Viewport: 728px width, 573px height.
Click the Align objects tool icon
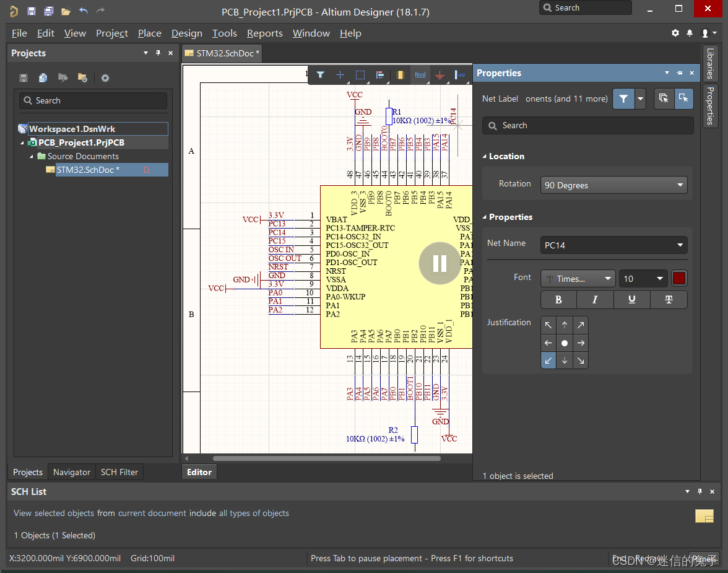(380, 75)
